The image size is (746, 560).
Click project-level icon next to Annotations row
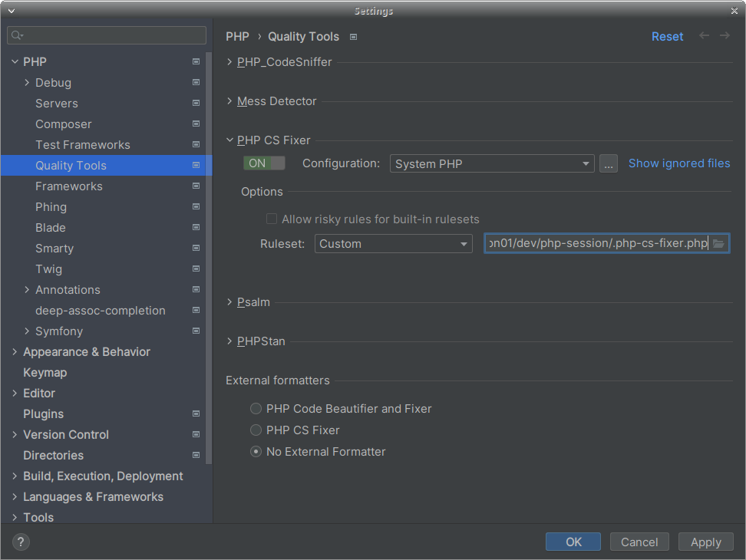point(196,289)
